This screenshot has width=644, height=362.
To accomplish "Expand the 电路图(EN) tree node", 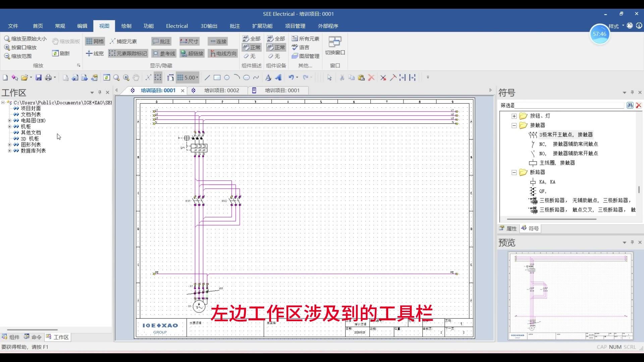I will click(10, 121).
